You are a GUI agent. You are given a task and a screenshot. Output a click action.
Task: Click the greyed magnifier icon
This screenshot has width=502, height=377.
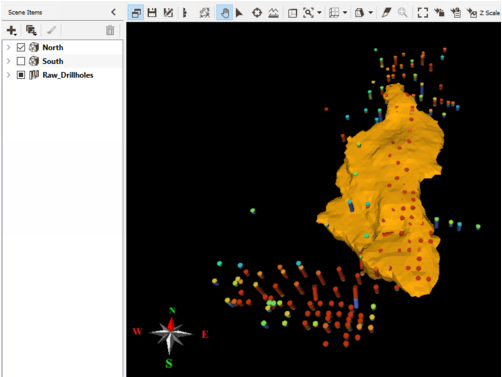(x=402, y=13)
